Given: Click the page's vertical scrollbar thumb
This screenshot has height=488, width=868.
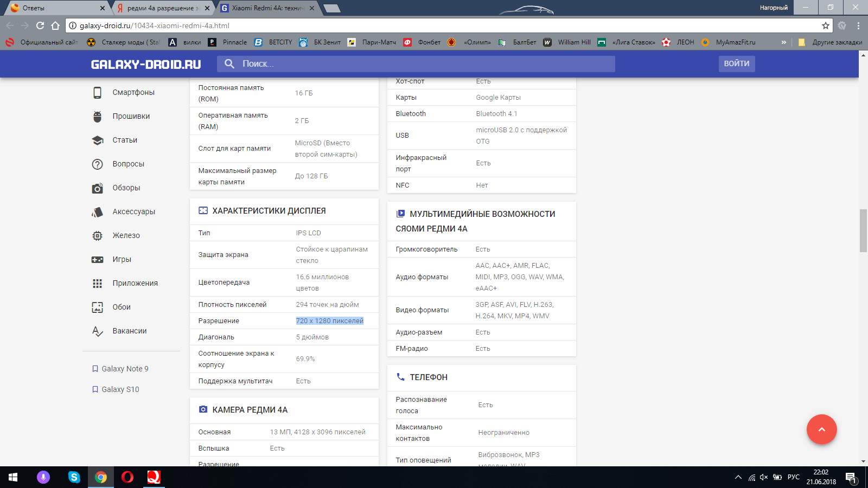Looking at the screenshot, I should point(863,230).
